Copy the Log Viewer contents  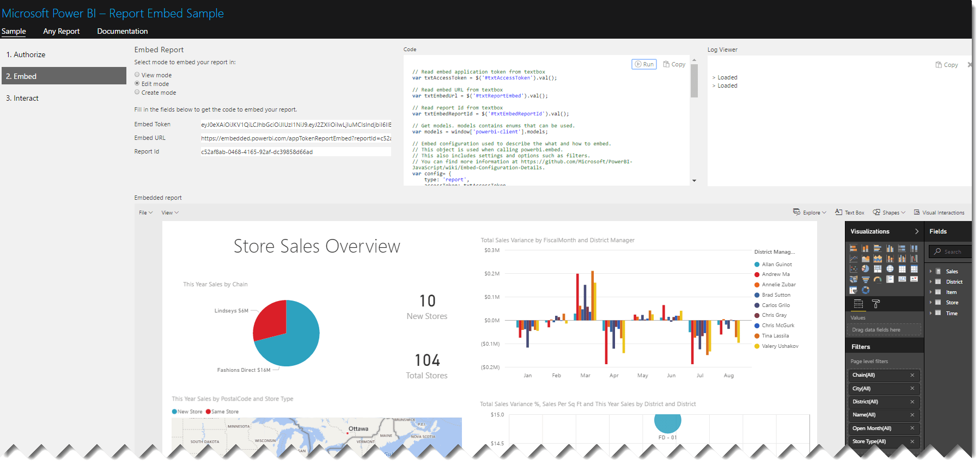tap(947, 65)
